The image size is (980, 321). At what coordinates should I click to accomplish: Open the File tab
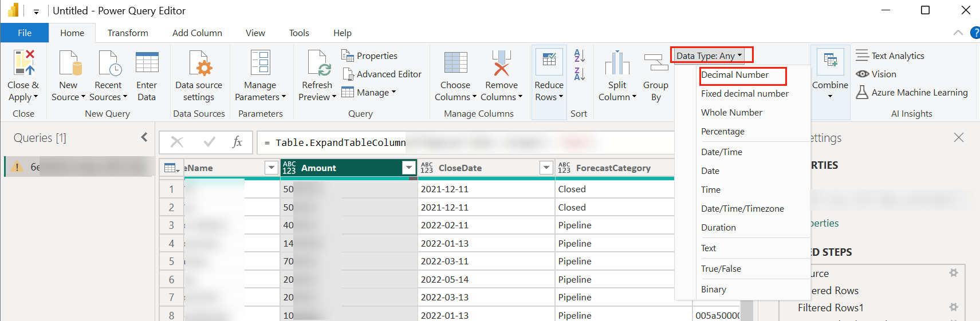pyautogui.click(x=25, y=33)
